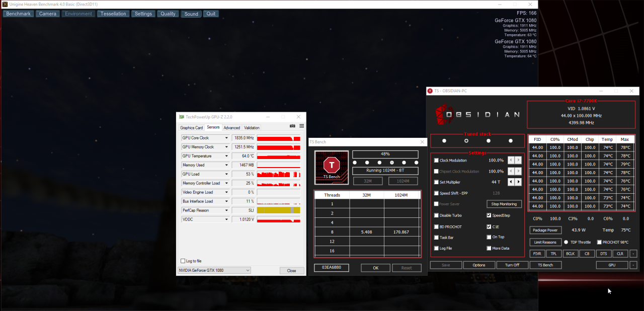Click the PerfCap Reason yellow graph bar
Image resolution: width=644 pixels, height=311 pixels.
pyautogui.click(x=279, y=210)
